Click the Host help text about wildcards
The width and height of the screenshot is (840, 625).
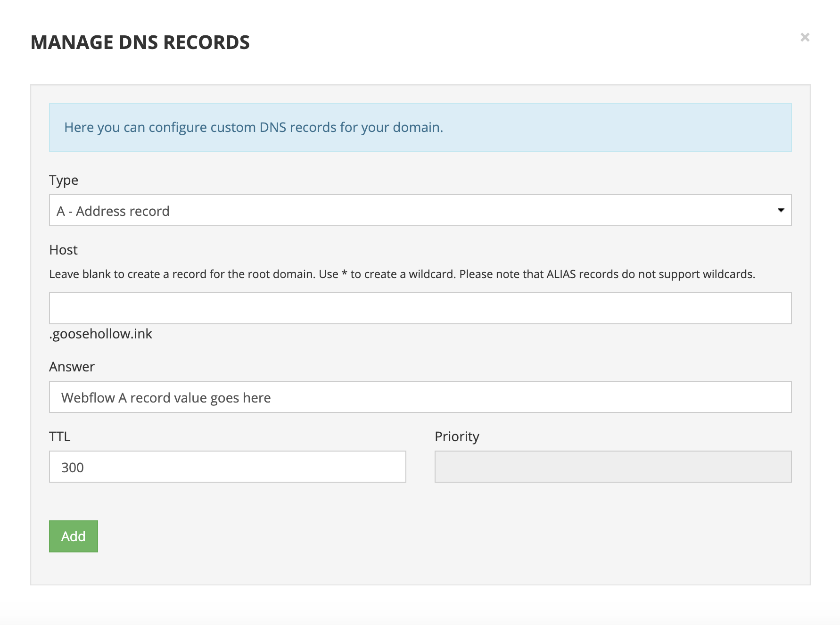402,274
